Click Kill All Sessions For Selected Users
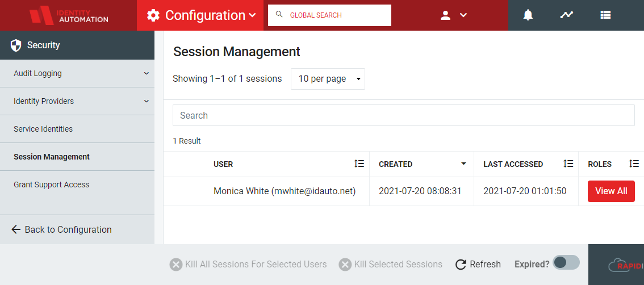This screenshot has height=285, width=644. 248,264
